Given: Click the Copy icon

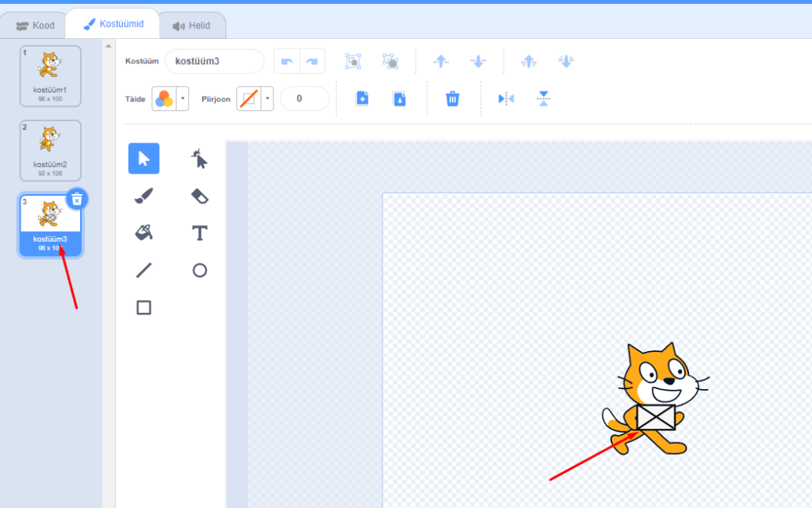Looking at the screenshot, I should click(362, 98).
